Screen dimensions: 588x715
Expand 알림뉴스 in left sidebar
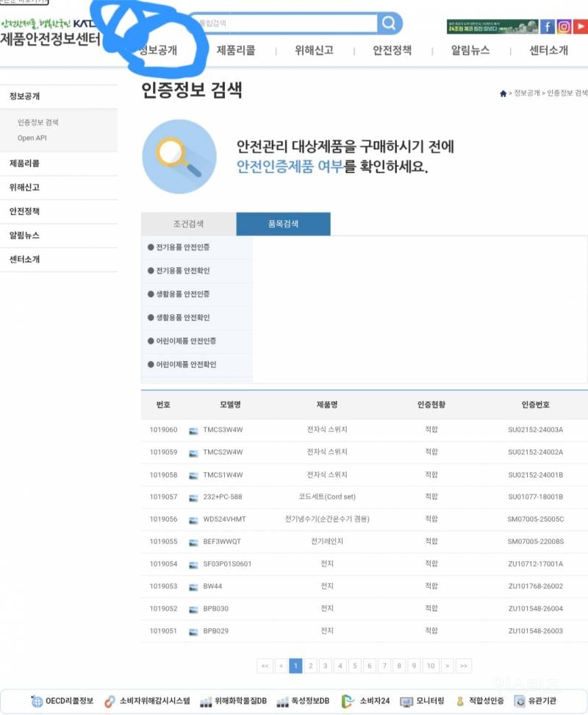point(59,235)
